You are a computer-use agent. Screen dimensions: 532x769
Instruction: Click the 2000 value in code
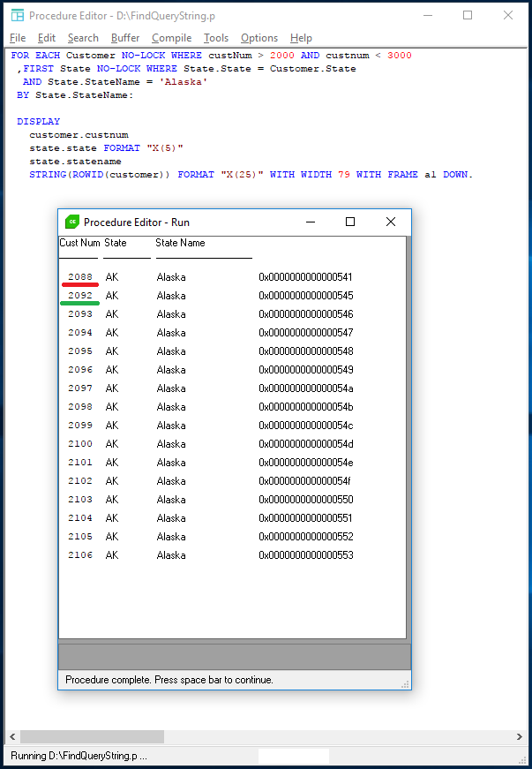282,56
